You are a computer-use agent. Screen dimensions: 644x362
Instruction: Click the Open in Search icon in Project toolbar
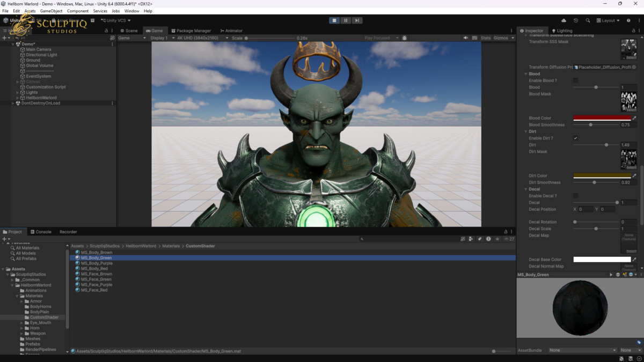[463, 239]
